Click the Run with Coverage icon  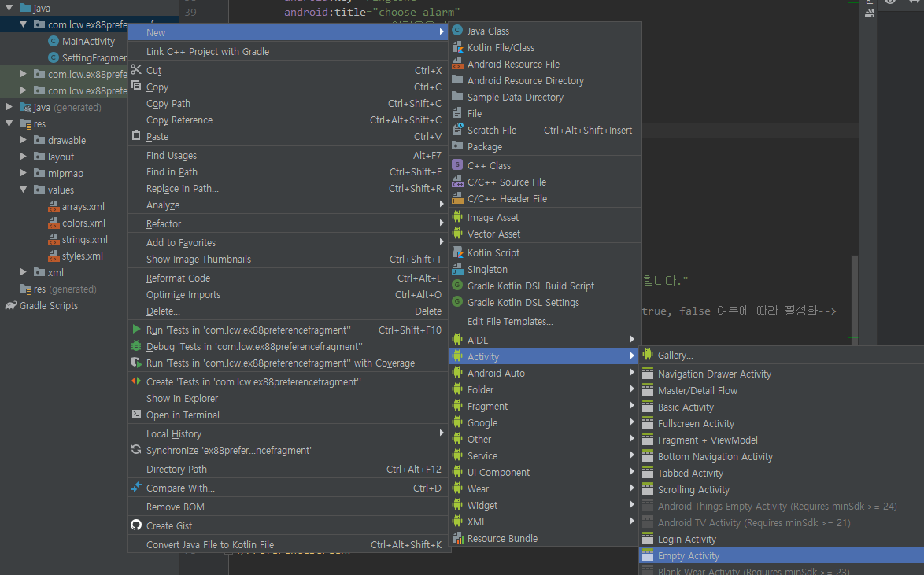tap(136, 363)
